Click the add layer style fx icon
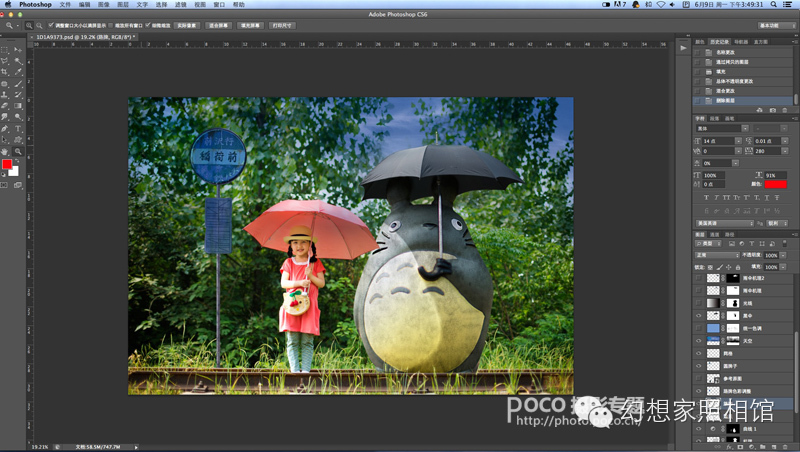Image resolution: width=800 pixels, height=452 pixels. click(x=729, y=447)
